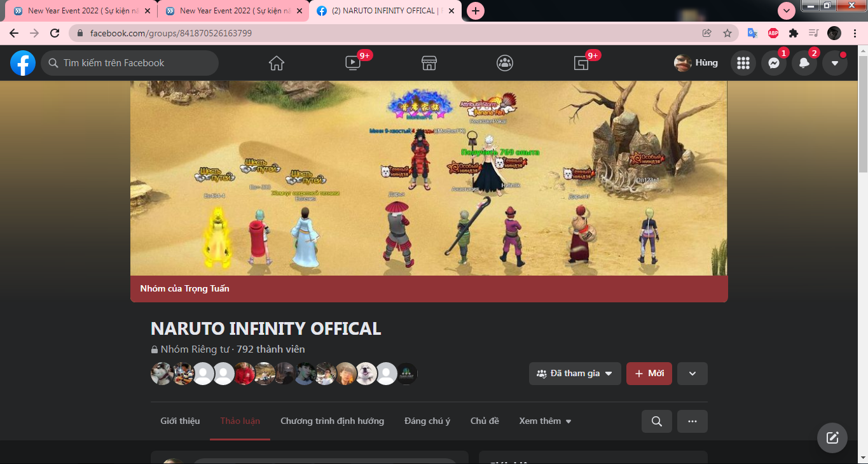
Task: Open the group cover photo
Action: pos(429,178)
